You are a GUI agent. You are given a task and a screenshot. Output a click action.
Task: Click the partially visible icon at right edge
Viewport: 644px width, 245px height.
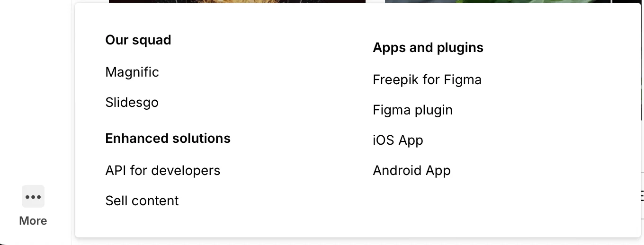tap(642, 195)
